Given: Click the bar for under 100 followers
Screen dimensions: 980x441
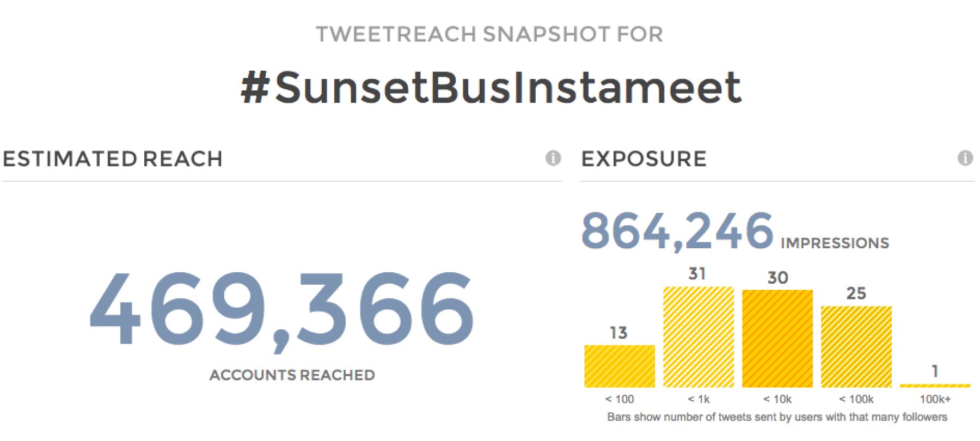Looking at the screenshot, I should pos(620,366).
